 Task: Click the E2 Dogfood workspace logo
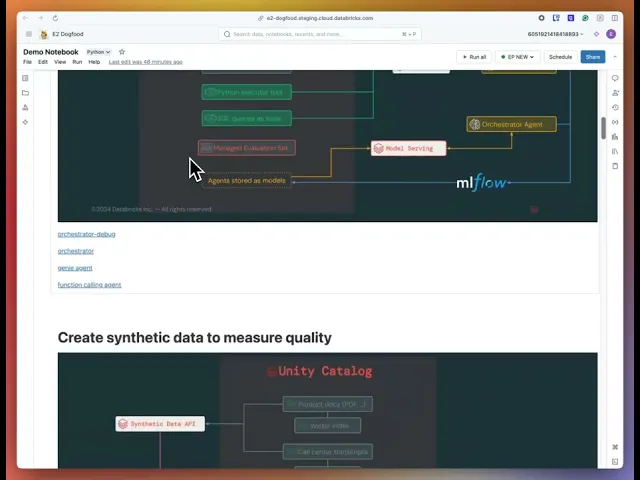(44, 34)
